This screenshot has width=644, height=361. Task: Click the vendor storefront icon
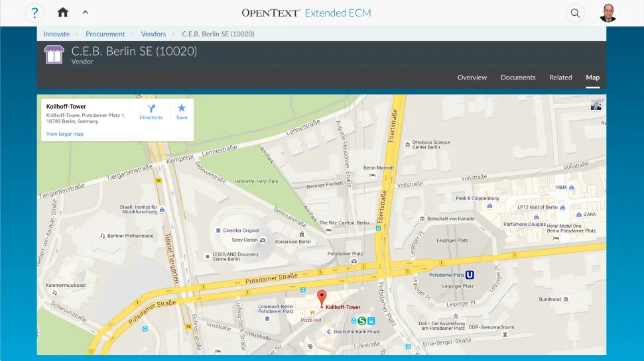[x=54, y=54]
